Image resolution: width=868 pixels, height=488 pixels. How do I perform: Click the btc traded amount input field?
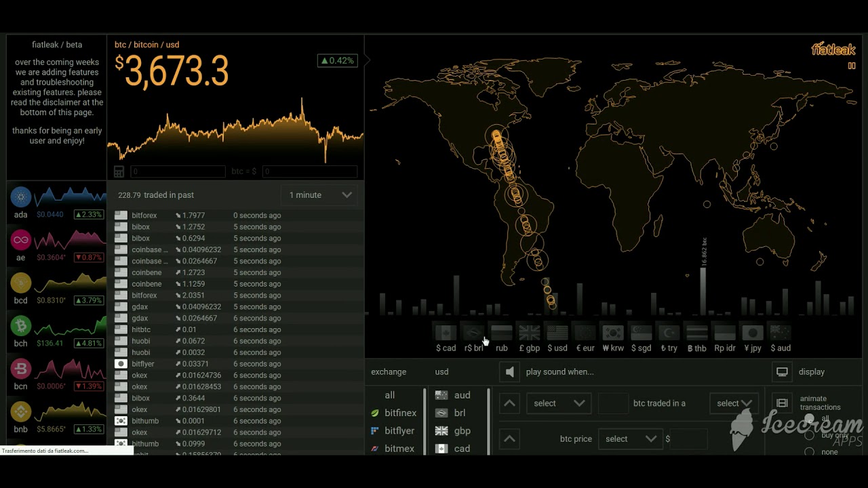point(613,403)
